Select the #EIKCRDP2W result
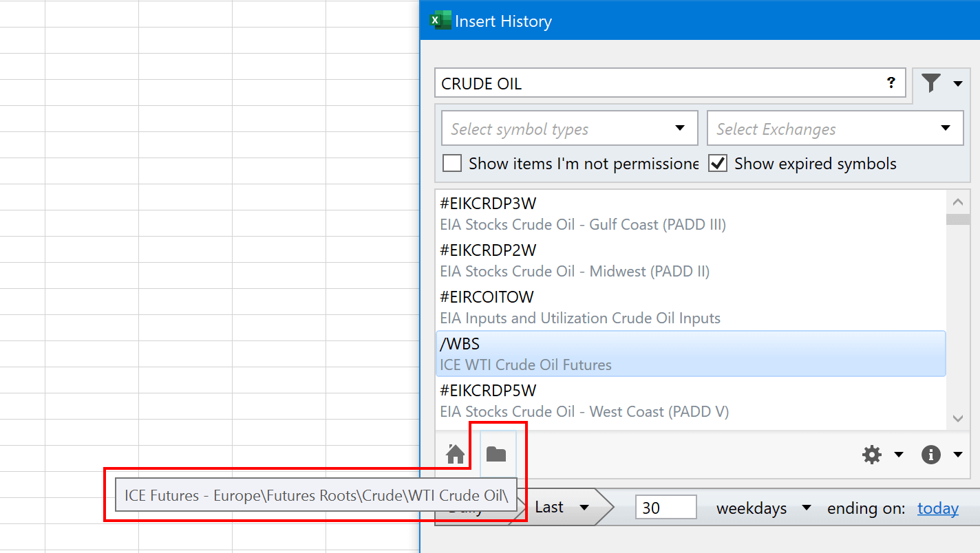The image size is (980, 553). tap(691, 260)
